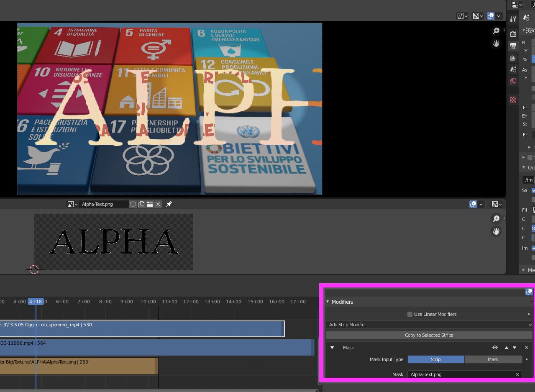
Task: Move Mask modifier up
Action: [507, 348]
